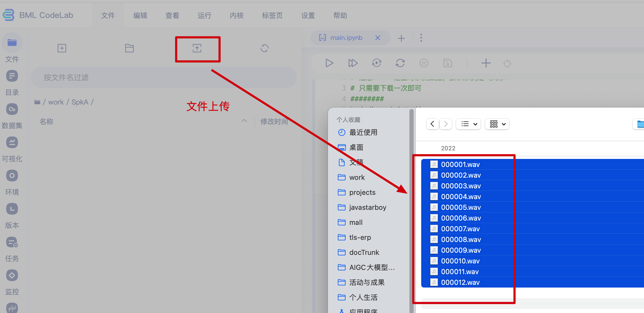Screen dimensions: 644x313
Task: Open the list view dropdown
Action: [x=469, y=124]
